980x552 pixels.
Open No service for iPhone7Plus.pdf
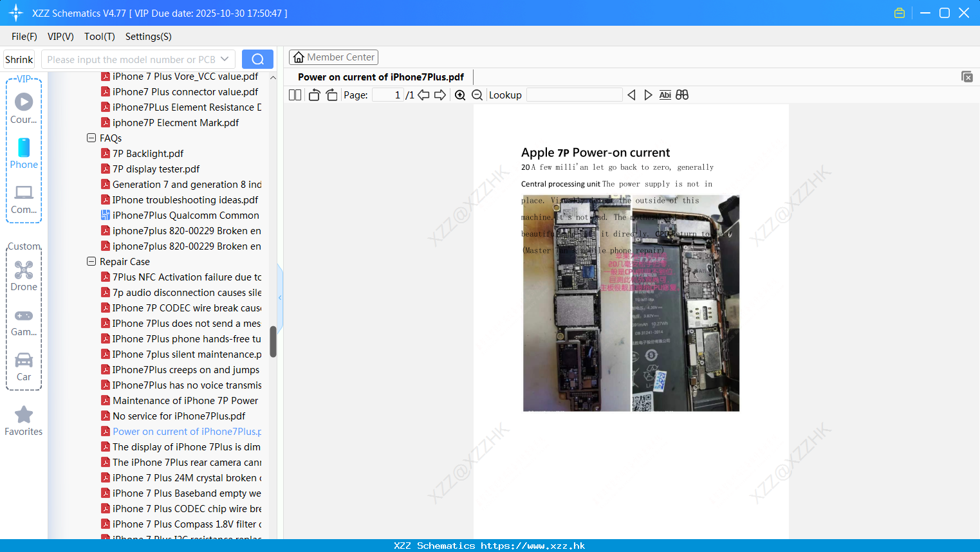coord(179,416)
